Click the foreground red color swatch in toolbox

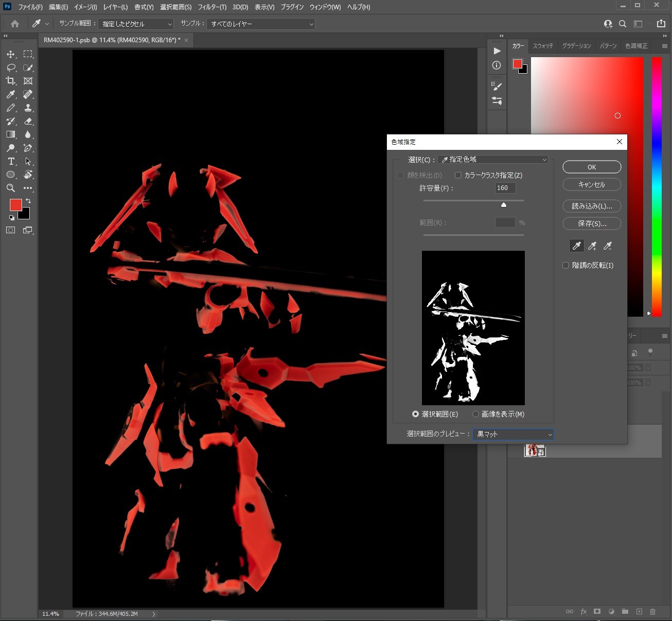click(x=16, y=205)
